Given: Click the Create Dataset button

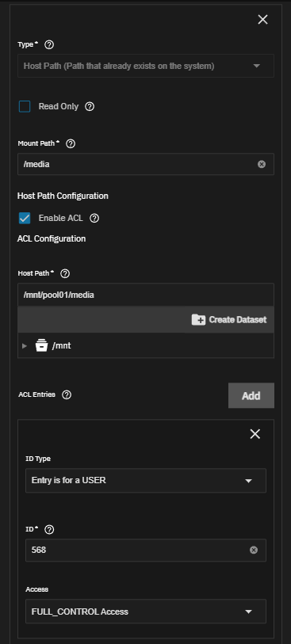Looking at the screenshot, I should pos(229,319).
